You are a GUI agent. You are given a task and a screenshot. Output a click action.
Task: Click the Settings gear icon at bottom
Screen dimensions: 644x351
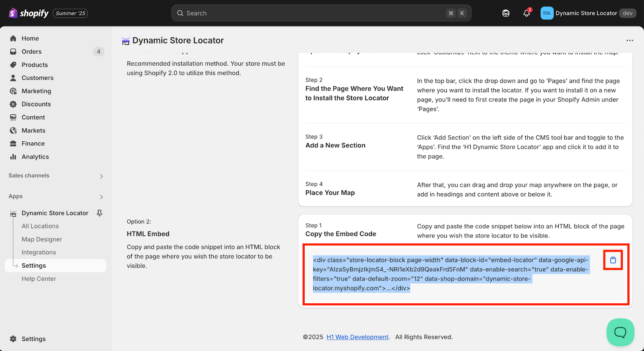13,339
